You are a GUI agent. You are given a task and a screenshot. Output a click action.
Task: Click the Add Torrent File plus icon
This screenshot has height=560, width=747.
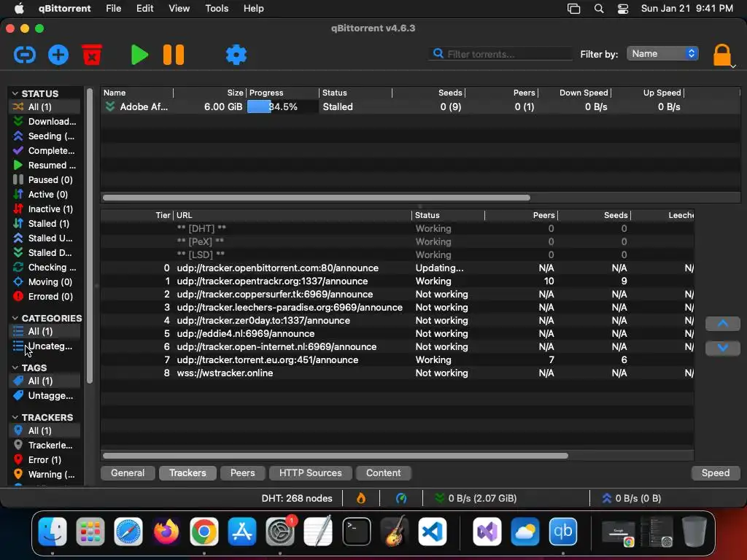click(x=58, y=55)
